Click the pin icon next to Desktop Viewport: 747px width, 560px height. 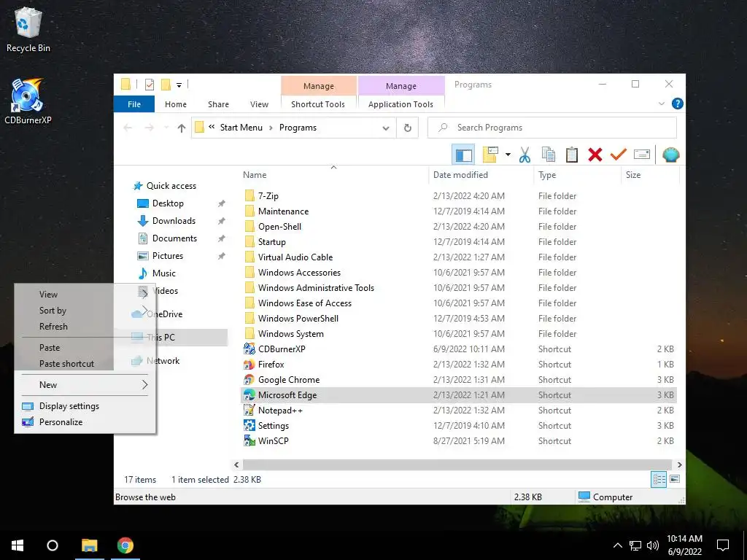(x=221, y=203)
